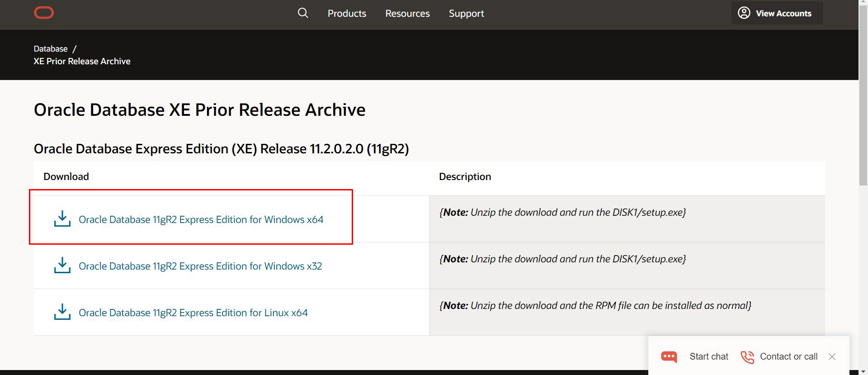Click download icon for Linux x64 edition

tap(62, 312)
